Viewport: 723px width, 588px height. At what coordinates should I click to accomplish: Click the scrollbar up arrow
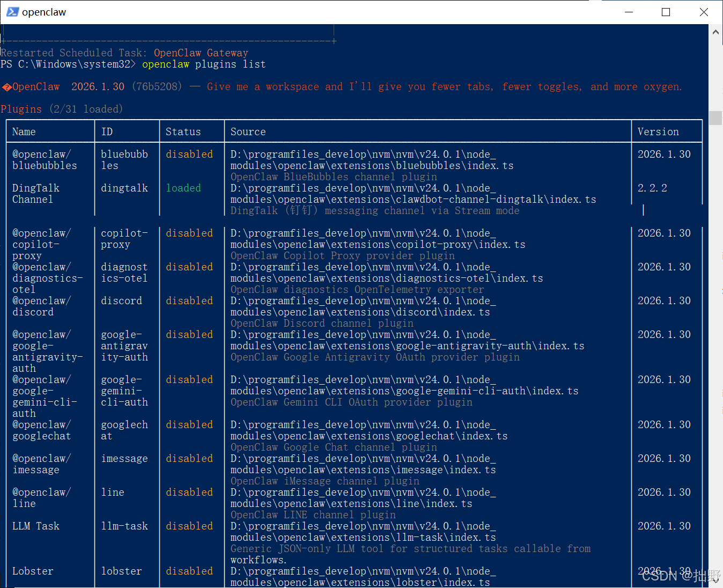(x=715, y=32)
